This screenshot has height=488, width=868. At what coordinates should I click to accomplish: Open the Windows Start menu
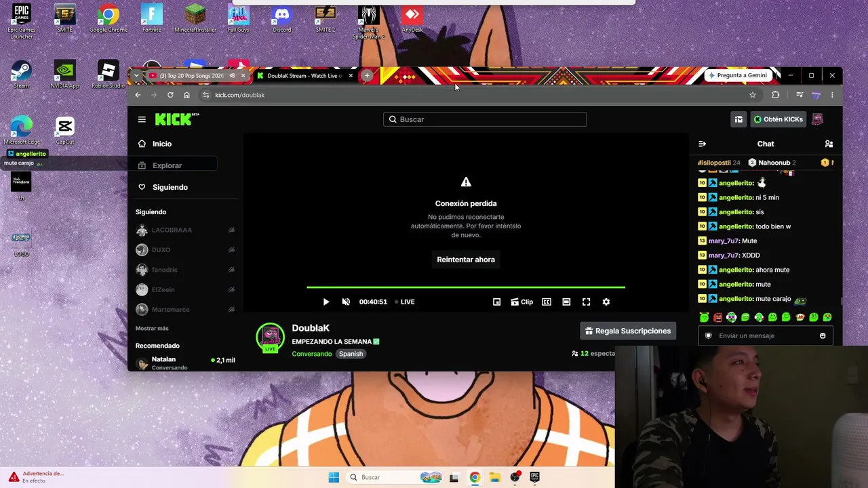334,477
